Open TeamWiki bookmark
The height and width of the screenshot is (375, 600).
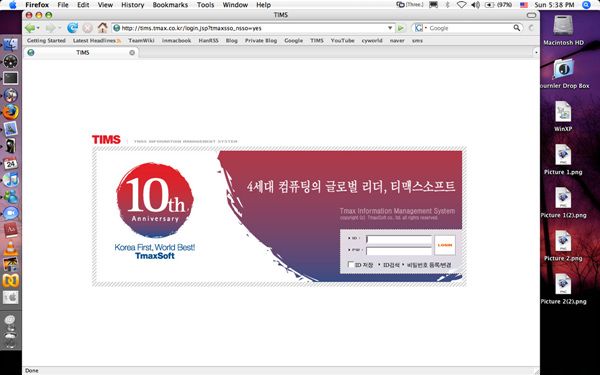(141, 41)
